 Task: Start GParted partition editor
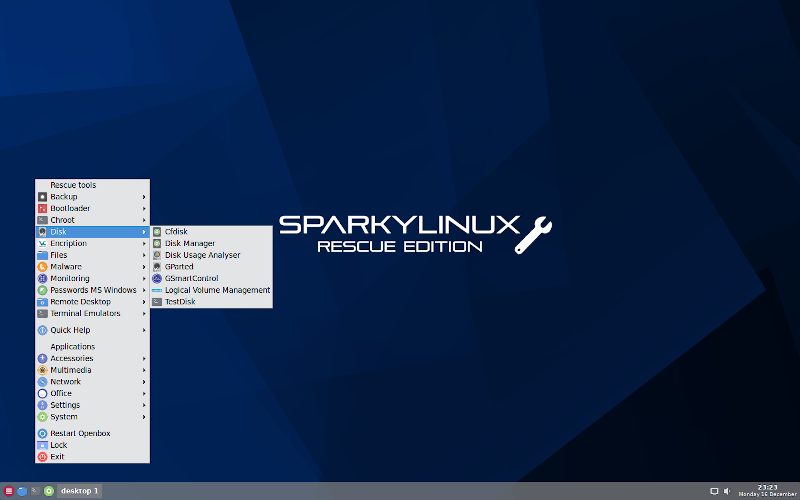(x=211, y=267)
